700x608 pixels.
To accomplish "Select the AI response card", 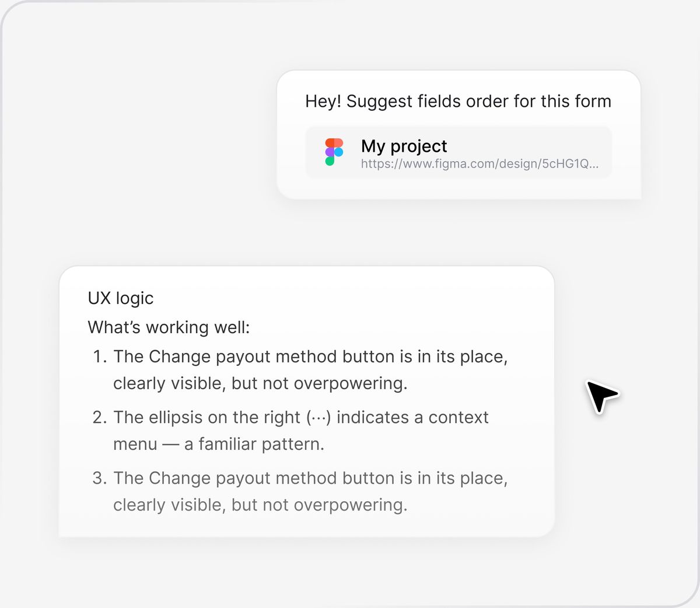I will 307,401.
